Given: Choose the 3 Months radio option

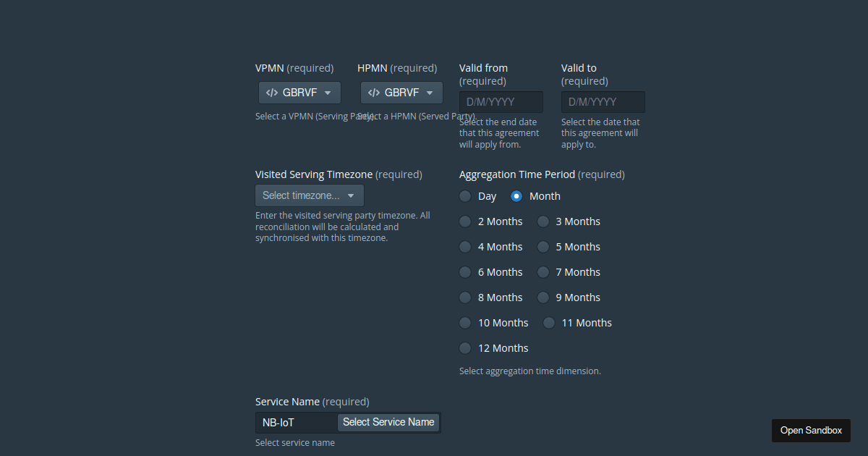Looking at the screenshot, I should (x=543, y=221).
